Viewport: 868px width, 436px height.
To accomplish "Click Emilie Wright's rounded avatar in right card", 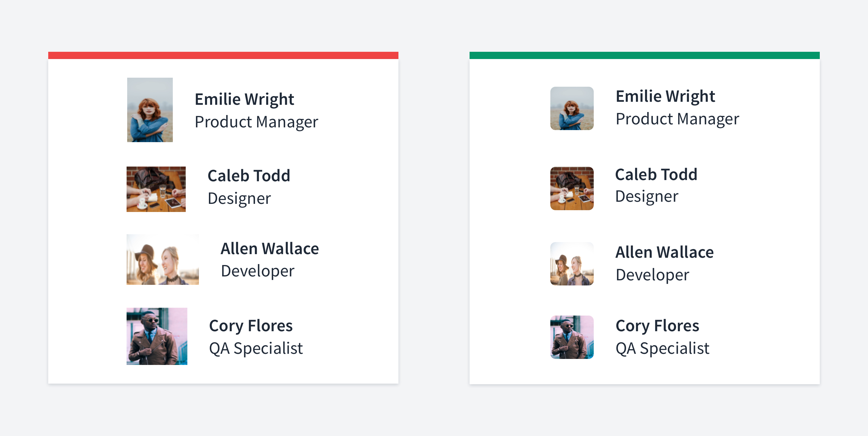I will click(x=572, y=108).
